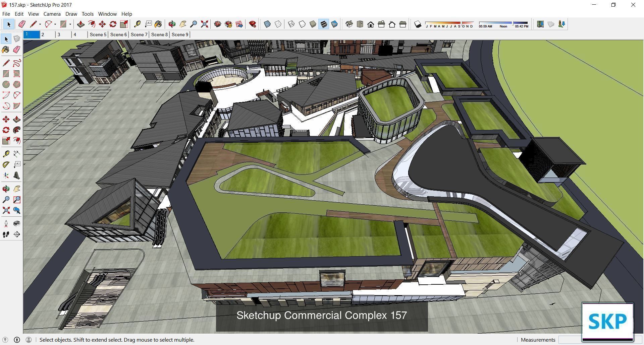Select the Offset tool in top toolbar

(x=91, y=24)
